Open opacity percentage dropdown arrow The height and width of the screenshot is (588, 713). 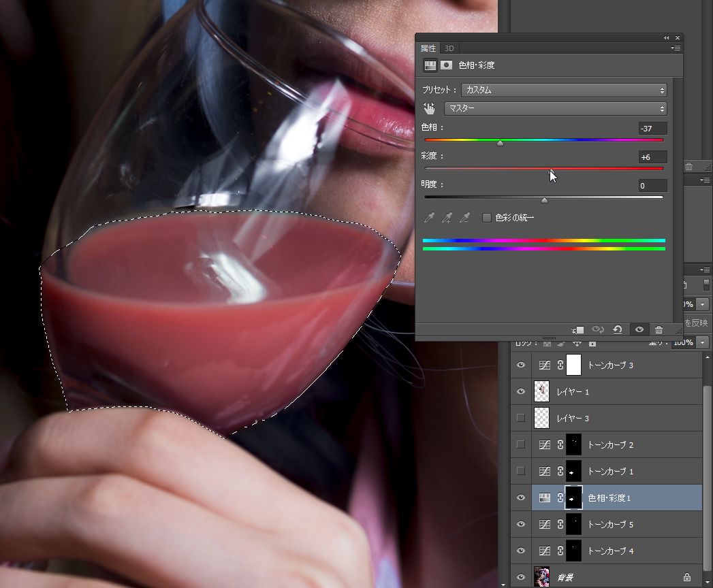[703, 304]
